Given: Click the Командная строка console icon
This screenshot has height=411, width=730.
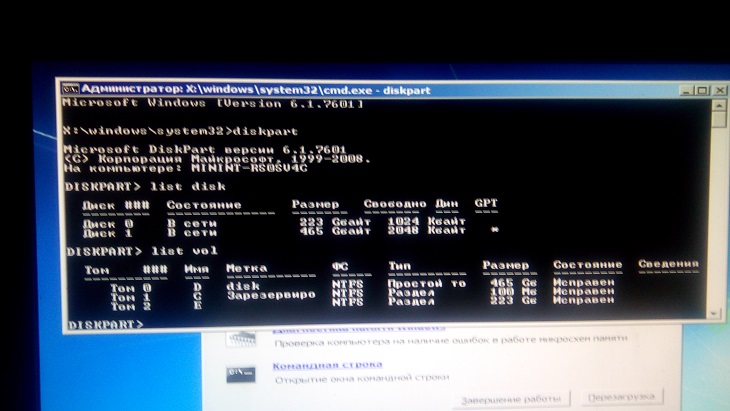Looking at the screenshot, I should (241, 371).
